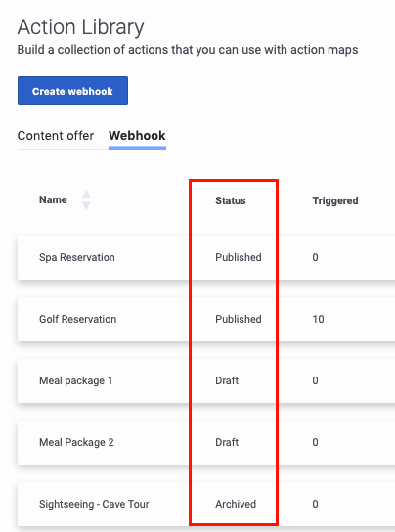Click the Status column header

(x=231, y=200)
